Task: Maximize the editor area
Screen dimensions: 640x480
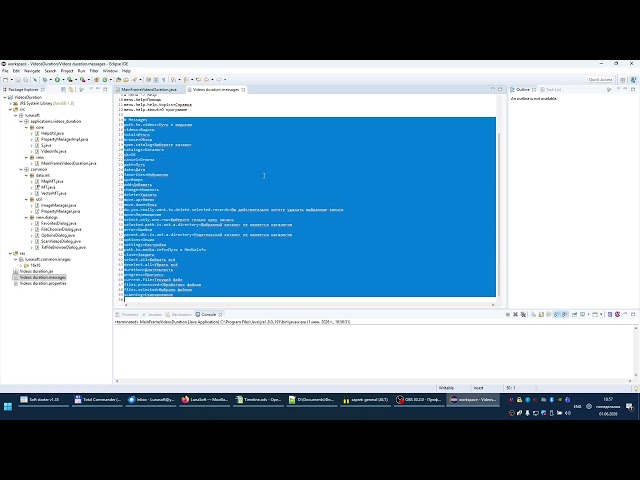Action: click(500, 89)
